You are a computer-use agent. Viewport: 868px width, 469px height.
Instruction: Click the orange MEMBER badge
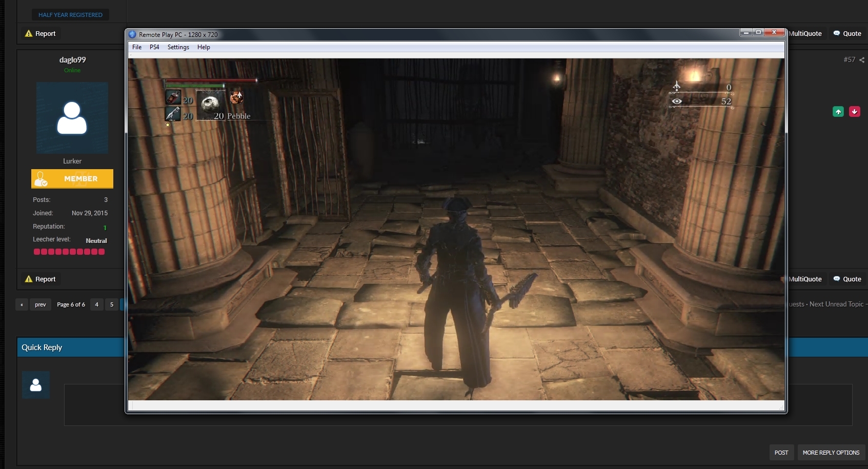[x=72, y=179]
